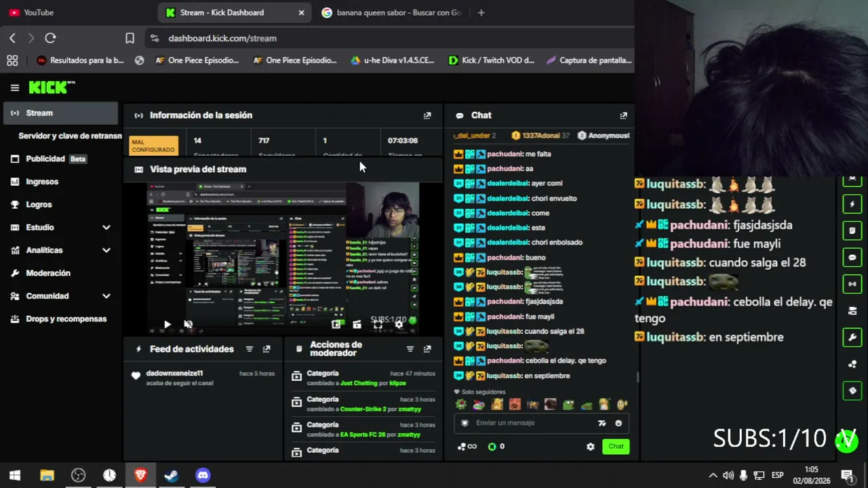Send message with green Chat button
This screenshot has width=868, height=488.
point(616,447)
